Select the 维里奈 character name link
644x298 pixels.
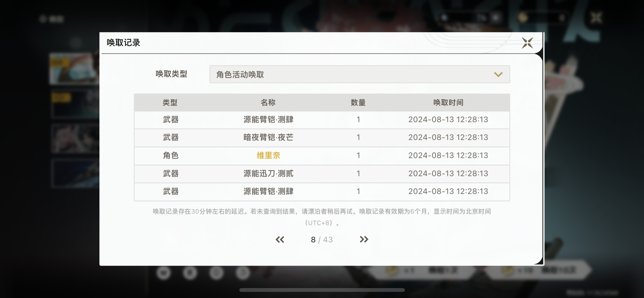[268, 155]
